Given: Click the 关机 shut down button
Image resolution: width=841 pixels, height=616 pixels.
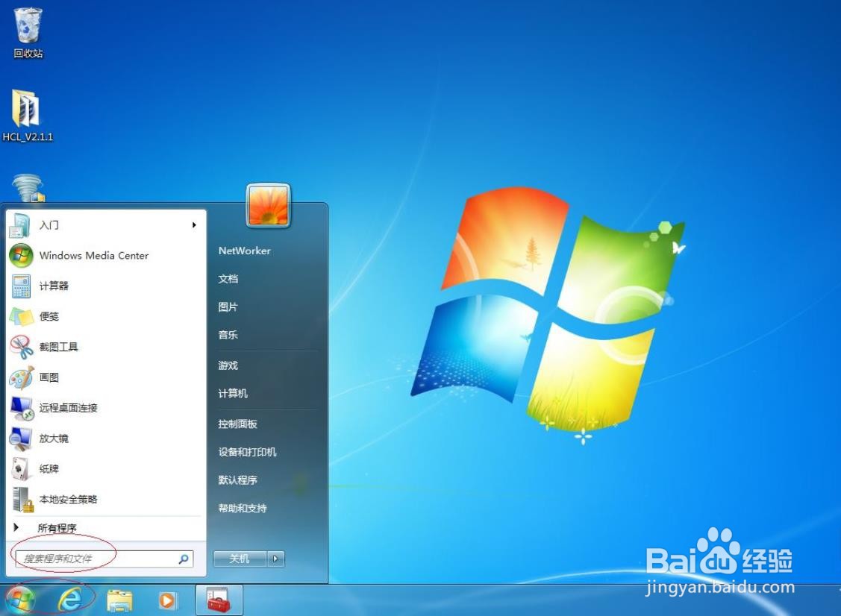Looking at the screenshot, I should (240, 559).
